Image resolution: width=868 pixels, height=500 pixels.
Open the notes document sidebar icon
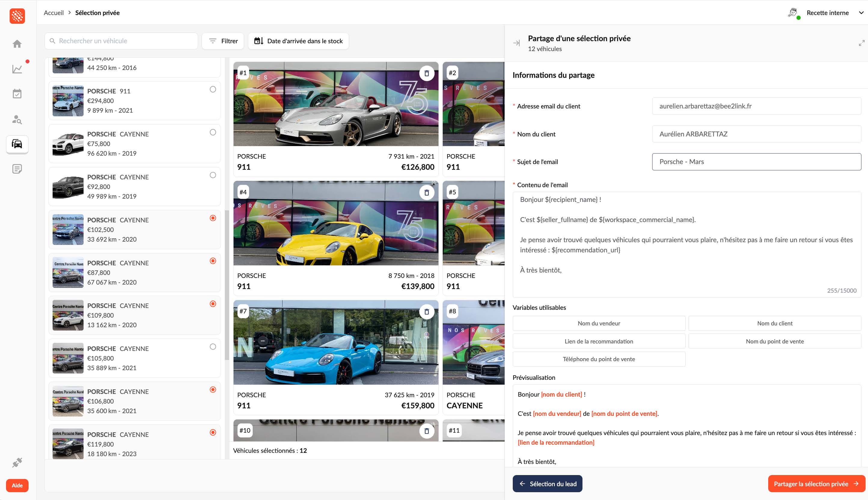click(17, 169)
